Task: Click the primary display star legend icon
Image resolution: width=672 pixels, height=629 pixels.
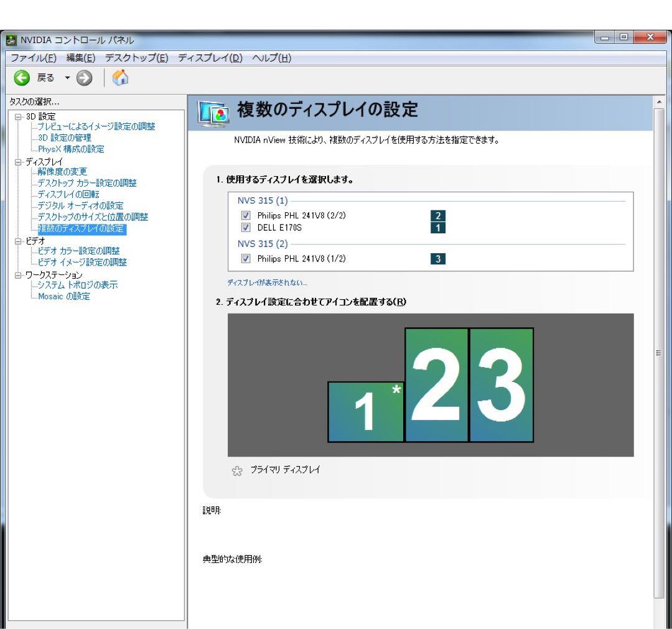Action: pyautogui.click(x=237, y=471)
